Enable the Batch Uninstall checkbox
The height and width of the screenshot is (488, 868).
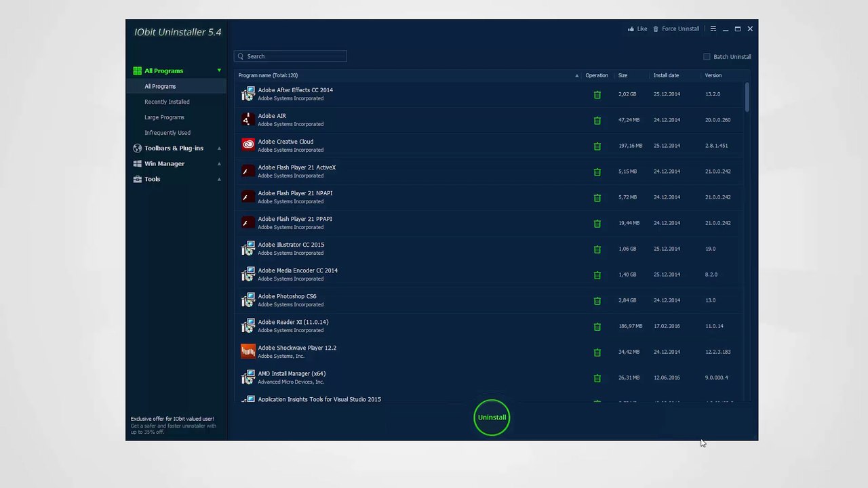tap(707, 57)
